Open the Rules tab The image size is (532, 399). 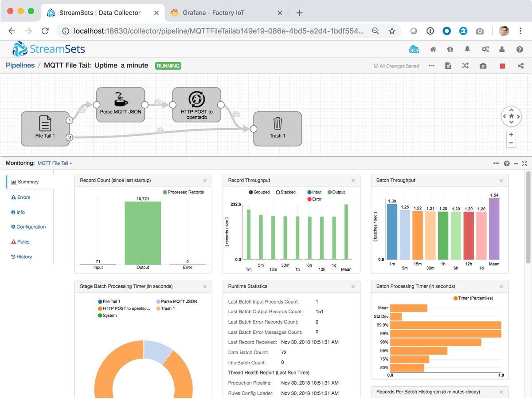20,242
